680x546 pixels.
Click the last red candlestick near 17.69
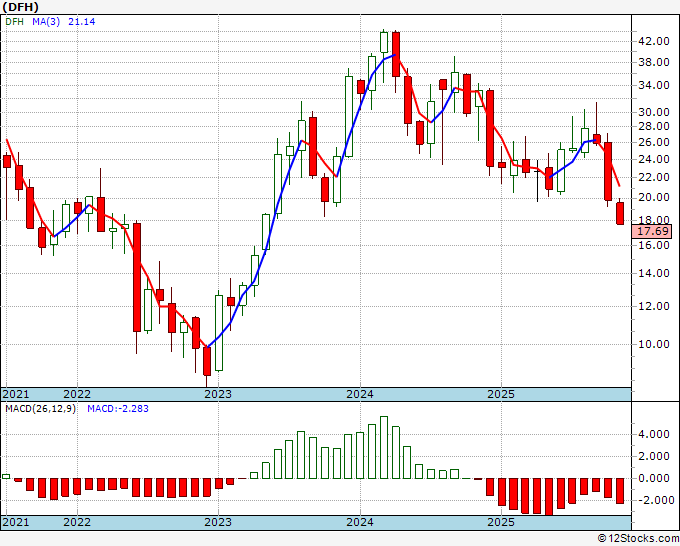point(620,213)
